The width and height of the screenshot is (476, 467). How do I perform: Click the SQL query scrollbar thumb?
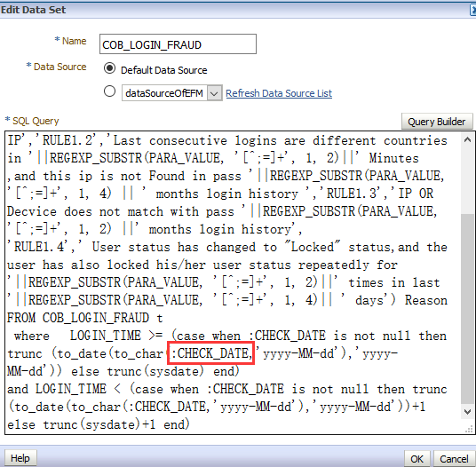tap(467, 309)
